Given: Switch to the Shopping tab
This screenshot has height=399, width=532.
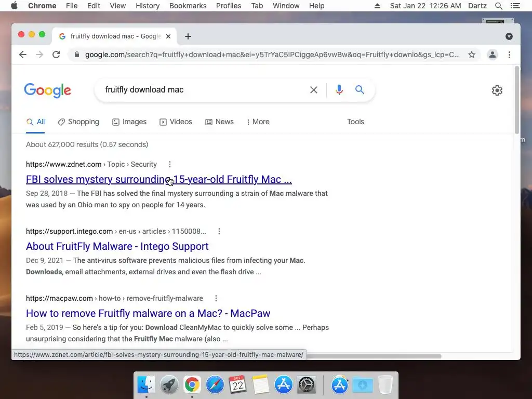Looking at the screenshot, I should click(78, 122).
